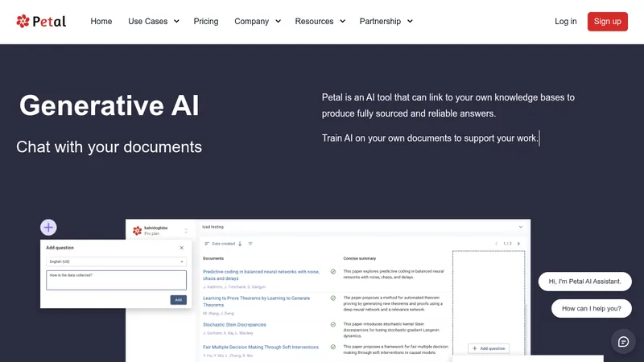
Task: Expand the Company menu chevron
Action: click(278, 22)
